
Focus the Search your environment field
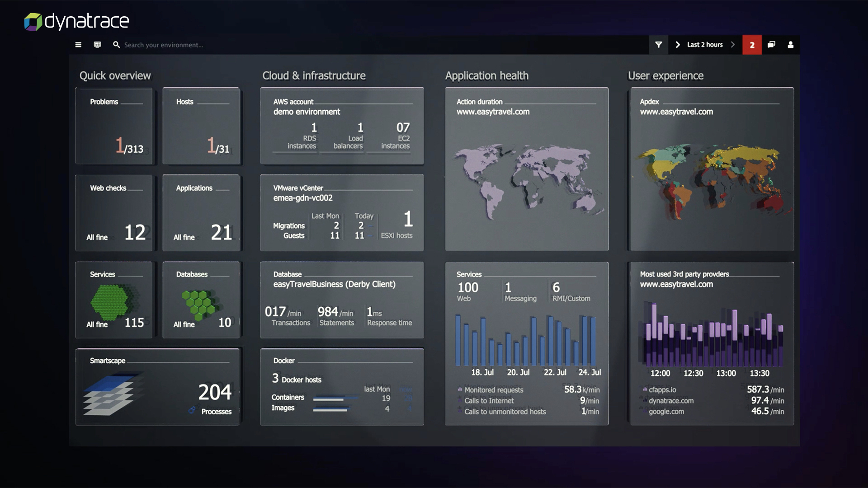point(164,45)
